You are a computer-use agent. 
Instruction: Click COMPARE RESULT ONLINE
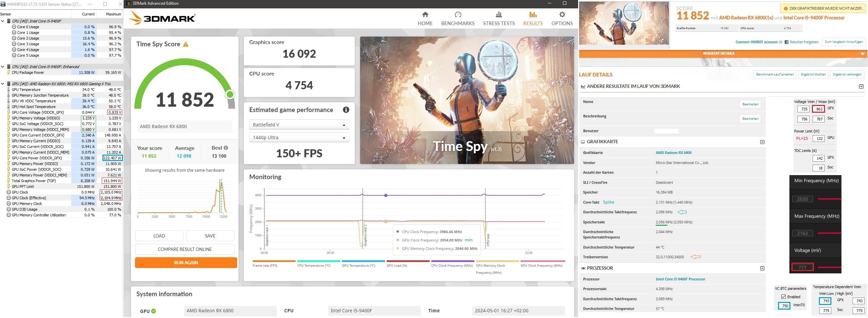coord(185,249)
